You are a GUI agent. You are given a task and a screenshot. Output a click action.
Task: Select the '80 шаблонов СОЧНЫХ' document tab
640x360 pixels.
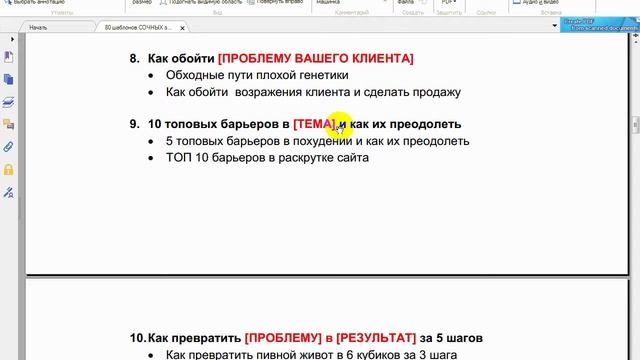pos(138,27)
